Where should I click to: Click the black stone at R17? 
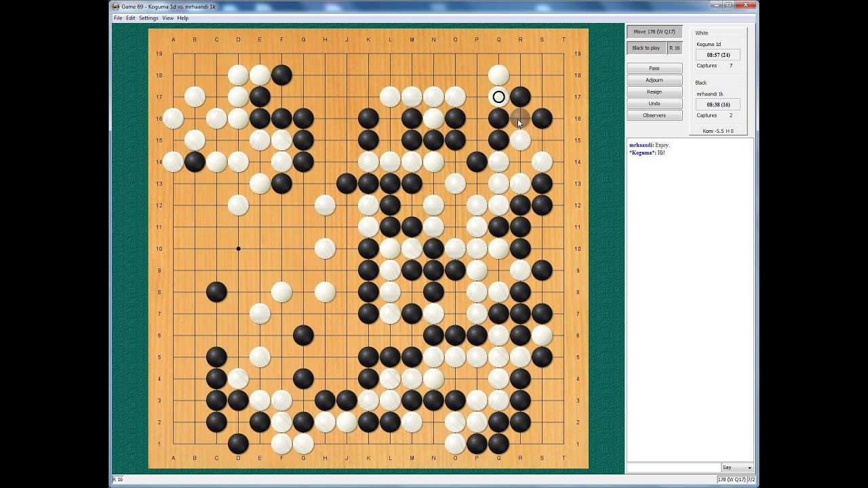520,97
